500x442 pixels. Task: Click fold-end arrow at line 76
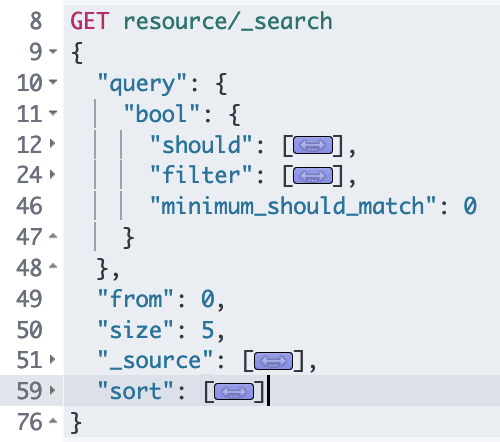53,421
